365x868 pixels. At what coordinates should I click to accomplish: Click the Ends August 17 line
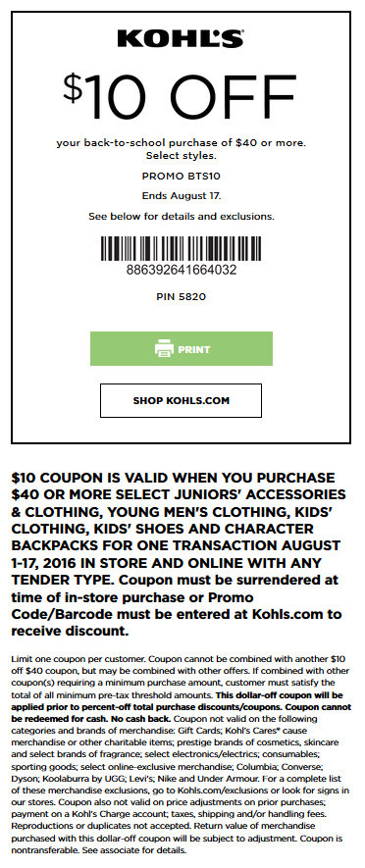pyautogui.click(x=182, y=196)
